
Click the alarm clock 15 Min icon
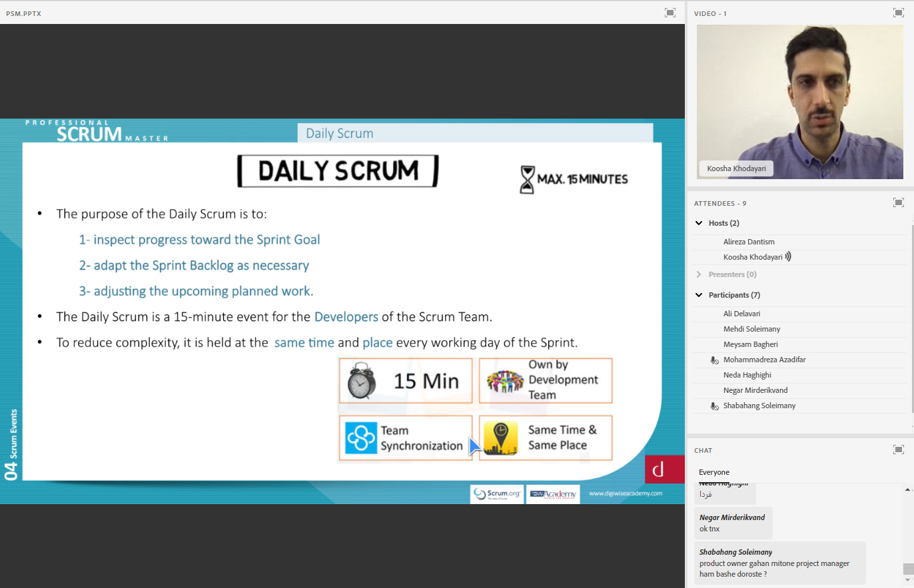coord(360,381)
